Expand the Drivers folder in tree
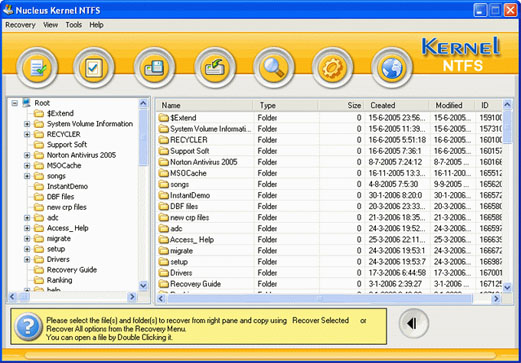 [x=27, y=259]
